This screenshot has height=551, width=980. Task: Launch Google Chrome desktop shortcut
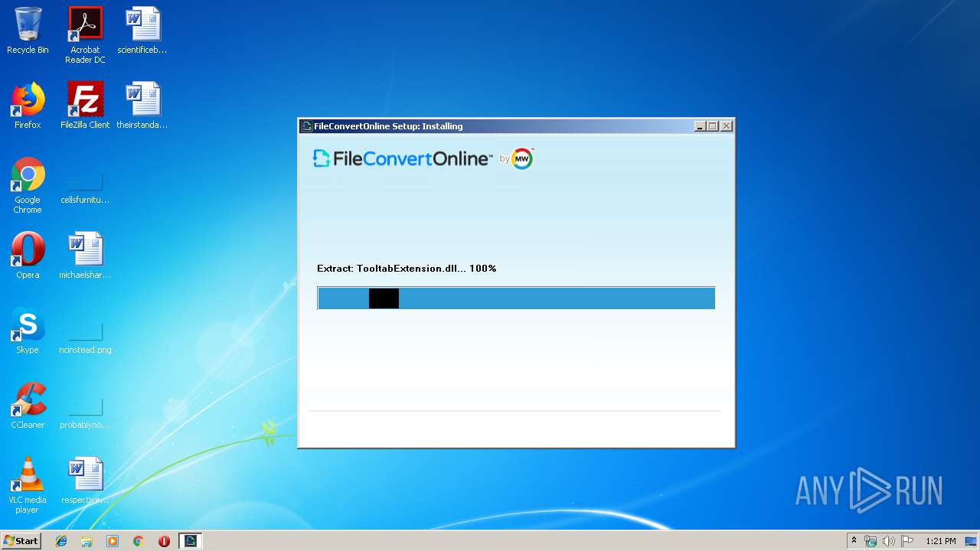pyautogui.click(x=28, y=185)
